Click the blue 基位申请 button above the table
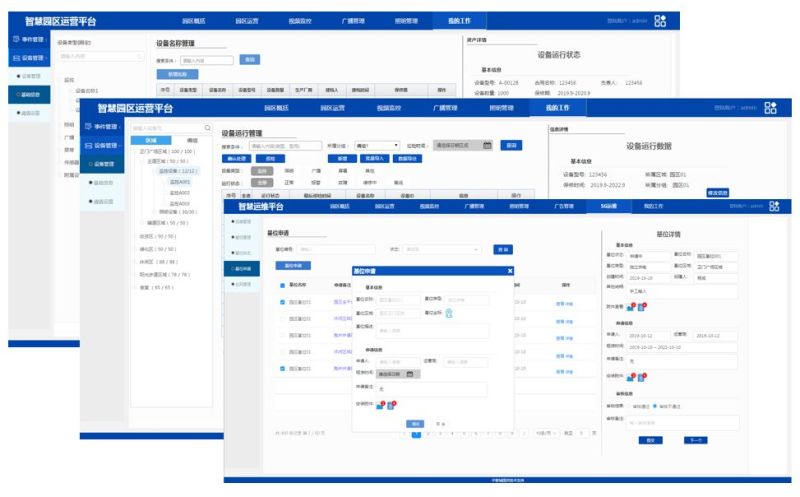The width and height of the screenshot is (800, 497). click(x=293, y=266)
